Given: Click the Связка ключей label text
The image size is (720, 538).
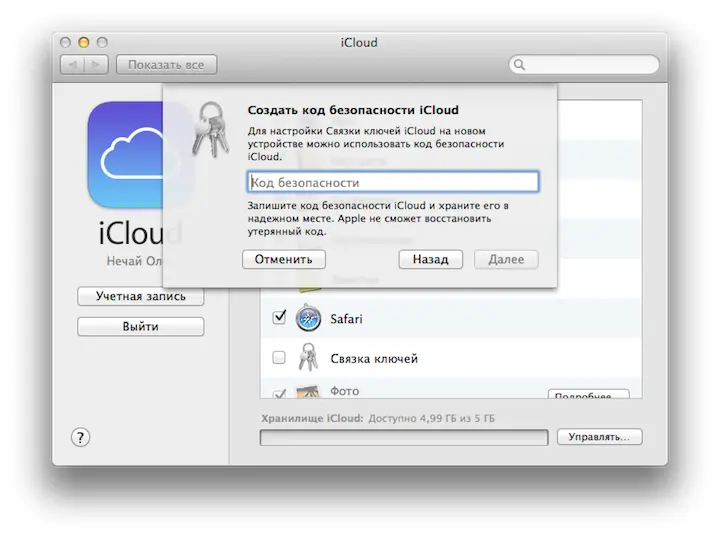Looking at the screenshot, I should [x=374, y=359].
